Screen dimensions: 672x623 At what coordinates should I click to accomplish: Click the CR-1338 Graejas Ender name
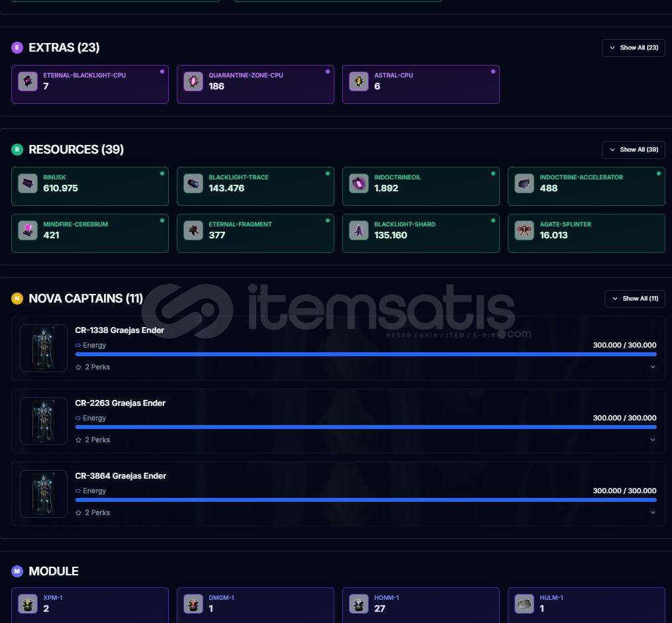(120, 330)
